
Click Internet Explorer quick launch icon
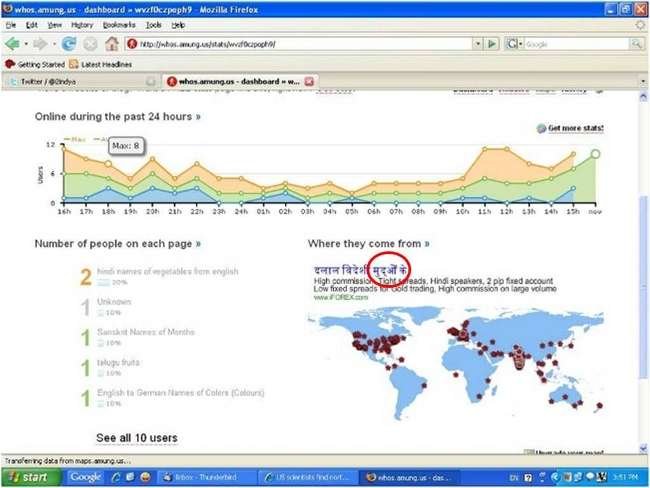pos(116,477)
